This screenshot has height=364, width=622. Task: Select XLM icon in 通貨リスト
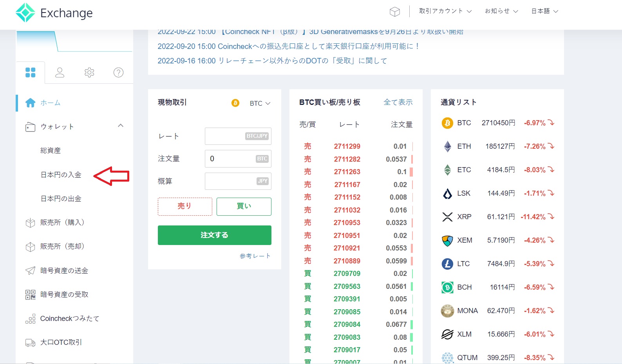[447, 334]
